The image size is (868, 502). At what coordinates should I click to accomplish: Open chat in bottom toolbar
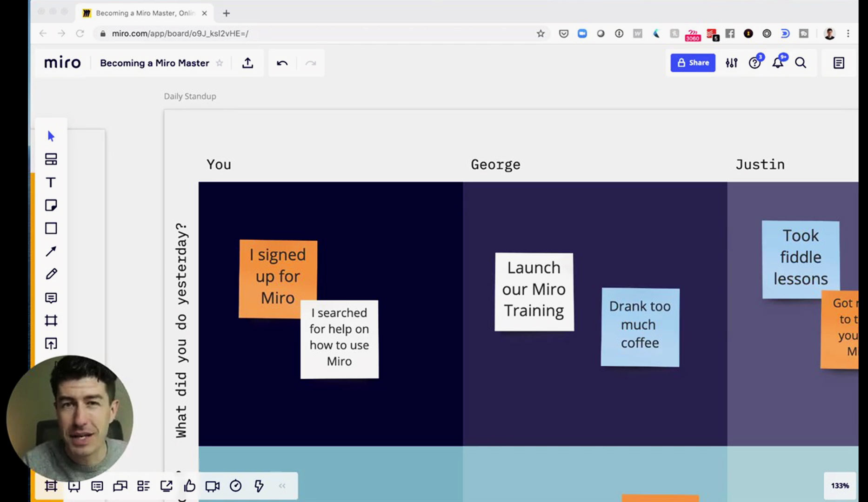(x=120, y=486)
